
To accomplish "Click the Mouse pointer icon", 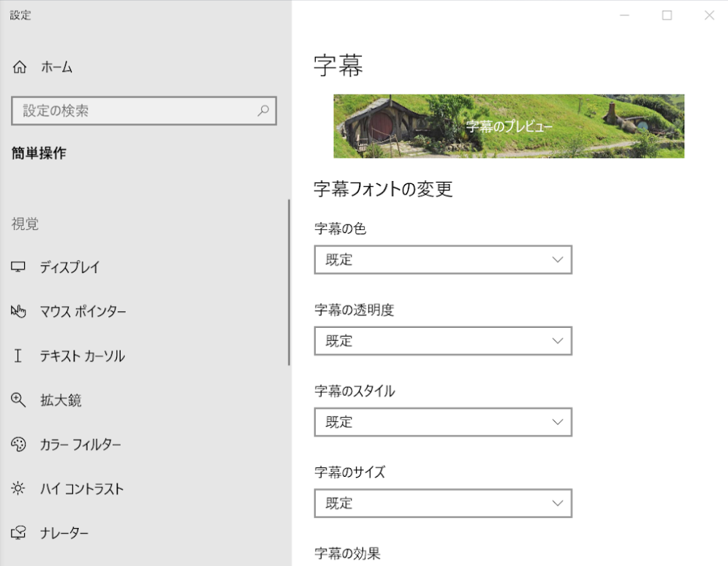I will click(x=18, y=311).
